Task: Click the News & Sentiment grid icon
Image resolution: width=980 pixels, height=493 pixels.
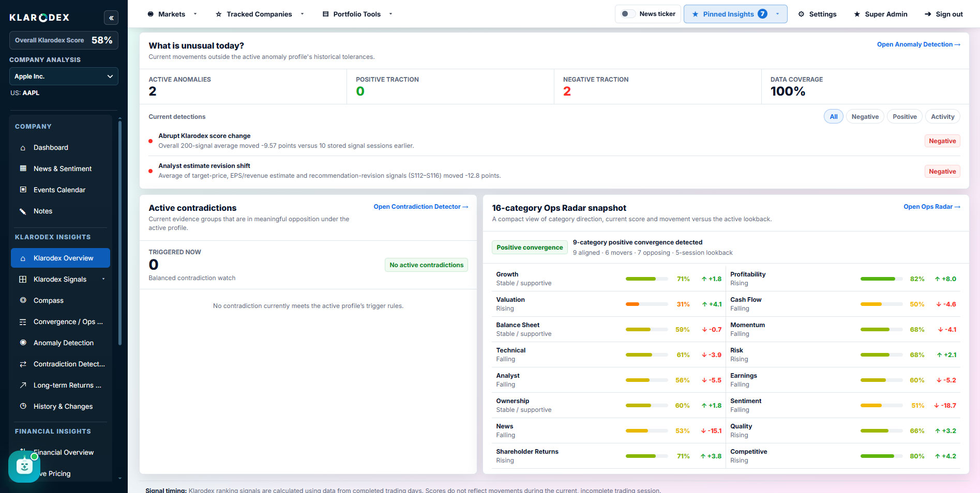Action: click(x=23, y=168)
